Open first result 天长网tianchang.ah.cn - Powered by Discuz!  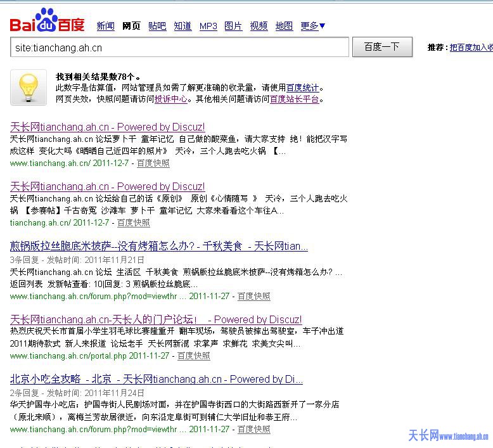pos(108,127)
